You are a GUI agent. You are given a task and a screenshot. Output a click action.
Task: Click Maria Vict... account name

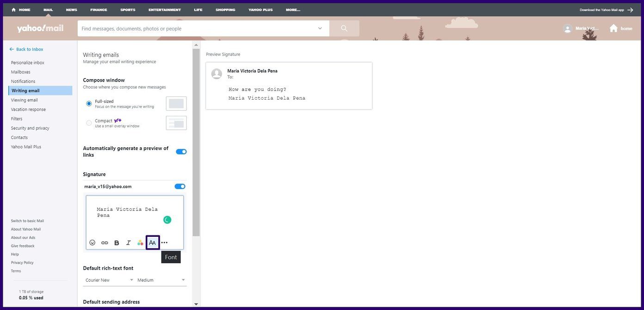tap(587, 28)
